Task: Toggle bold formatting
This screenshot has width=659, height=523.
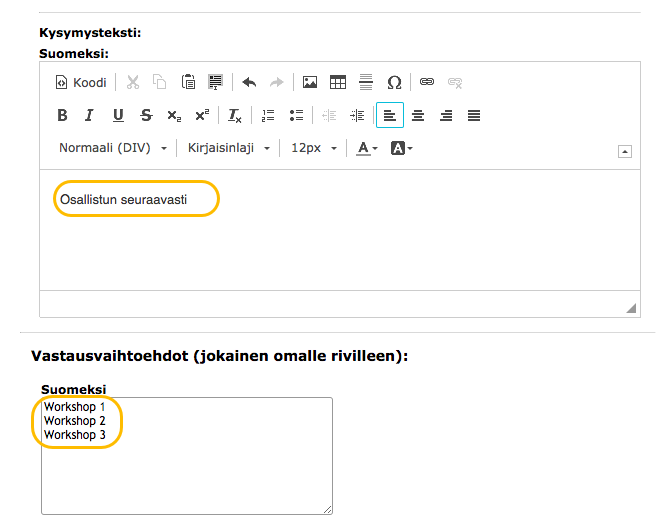Action: [62, 115]
